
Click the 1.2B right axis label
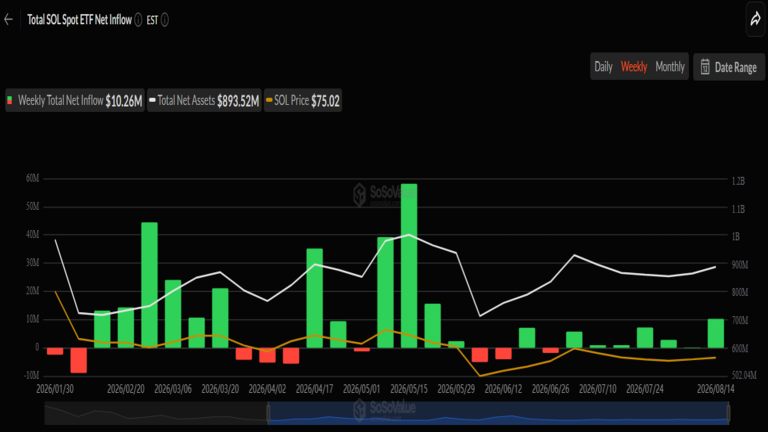click(x=738, y=181)
